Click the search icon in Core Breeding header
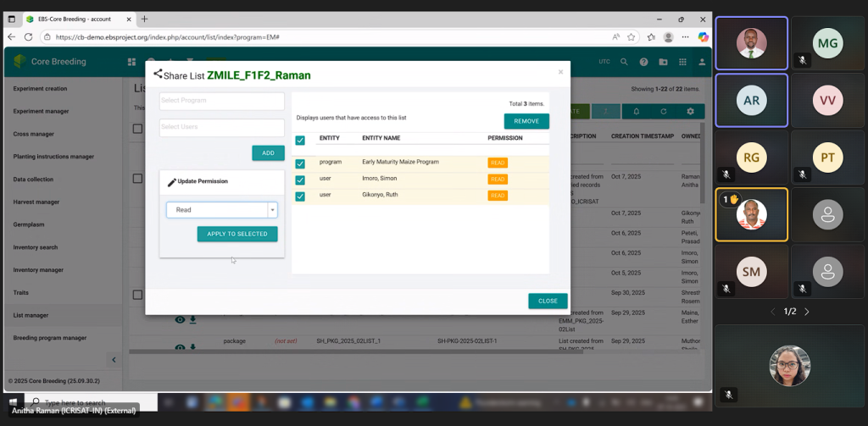 coord(624,62)
